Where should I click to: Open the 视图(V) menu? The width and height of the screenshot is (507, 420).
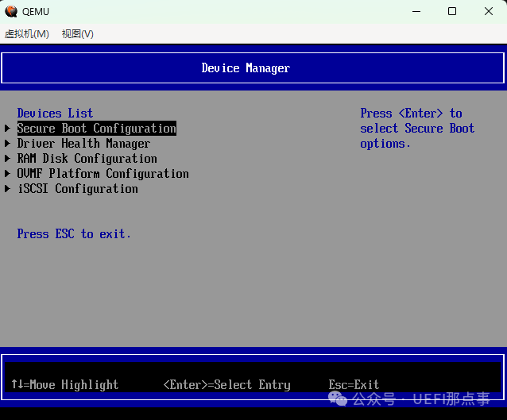click(x=77, y=33)
